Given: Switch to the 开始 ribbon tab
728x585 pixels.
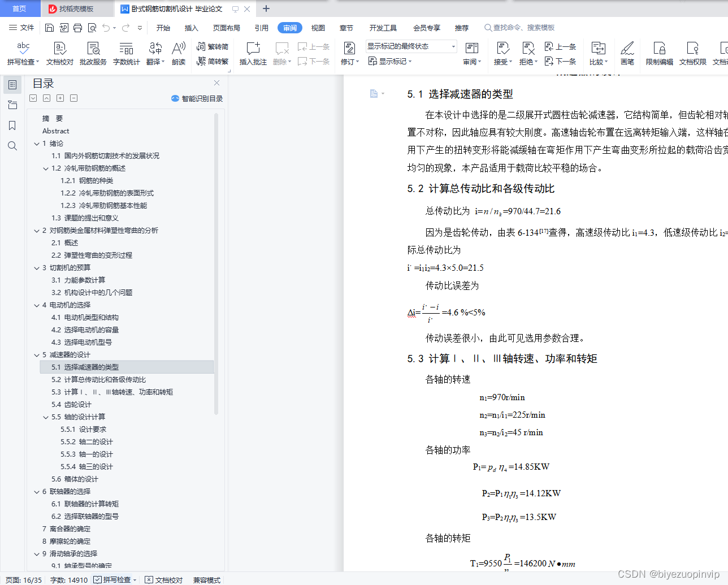Looking at the screenshot, I should tap(163, 28).
